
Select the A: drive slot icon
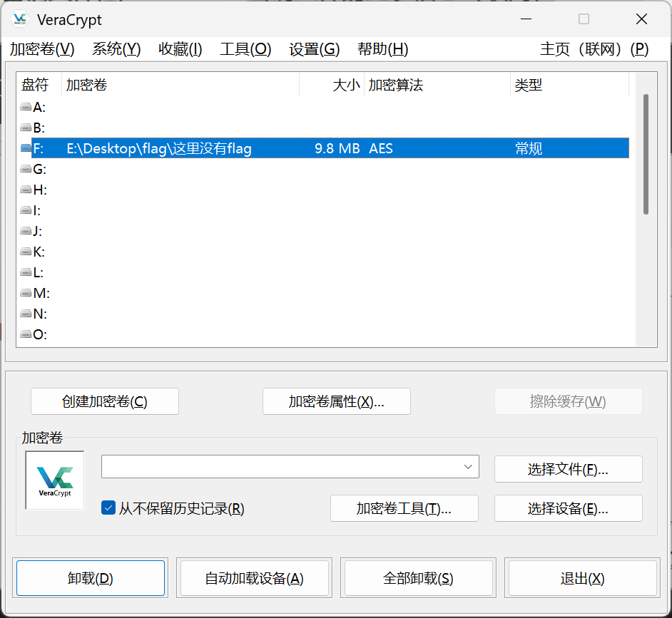[x=26, y=107]
